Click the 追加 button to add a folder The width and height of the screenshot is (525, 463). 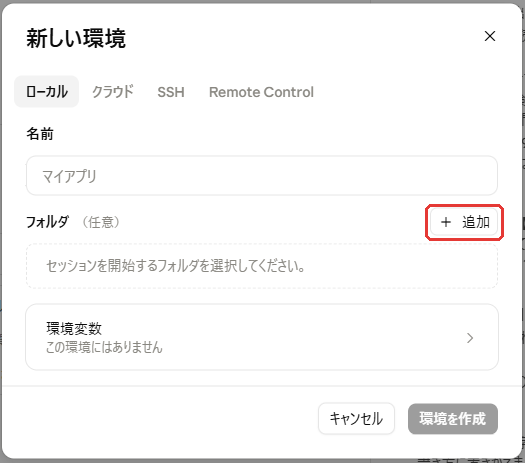[464, 222]
